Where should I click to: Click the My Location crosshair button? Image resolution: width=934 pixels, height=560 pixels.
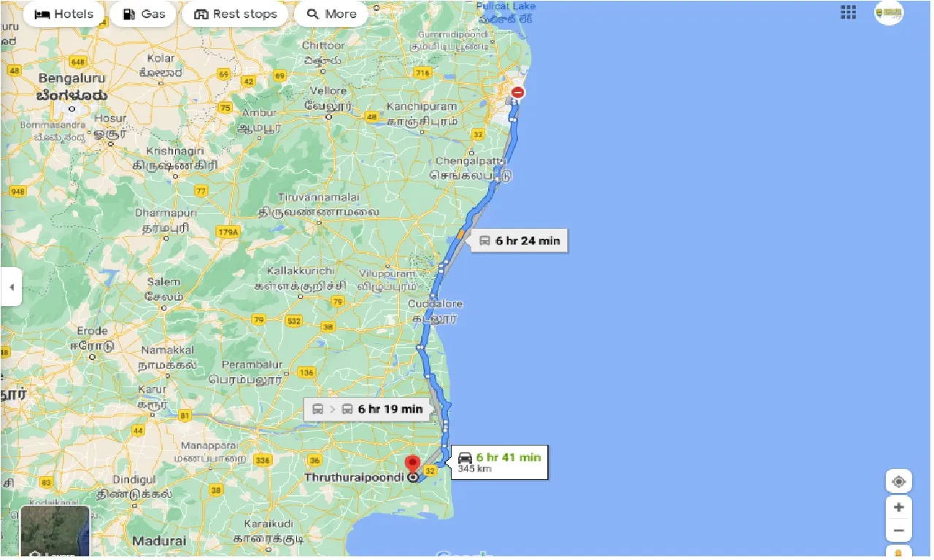tap(898, 481)
